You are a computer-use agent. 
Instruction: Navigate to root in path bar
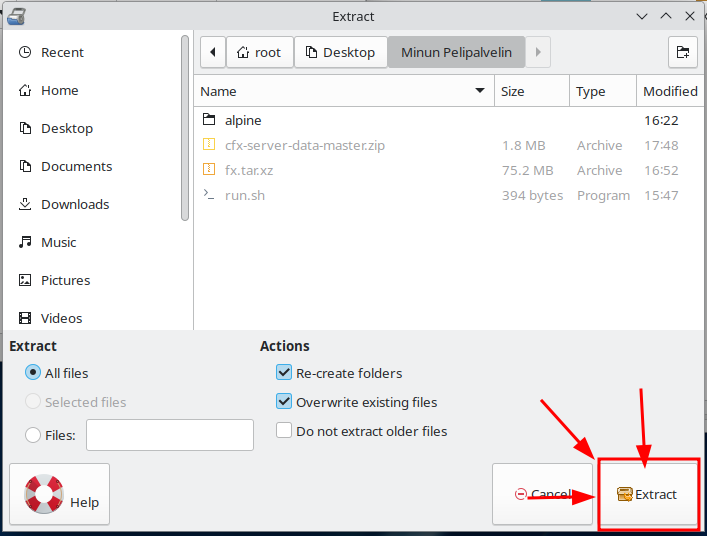click(x=260, y=53)
